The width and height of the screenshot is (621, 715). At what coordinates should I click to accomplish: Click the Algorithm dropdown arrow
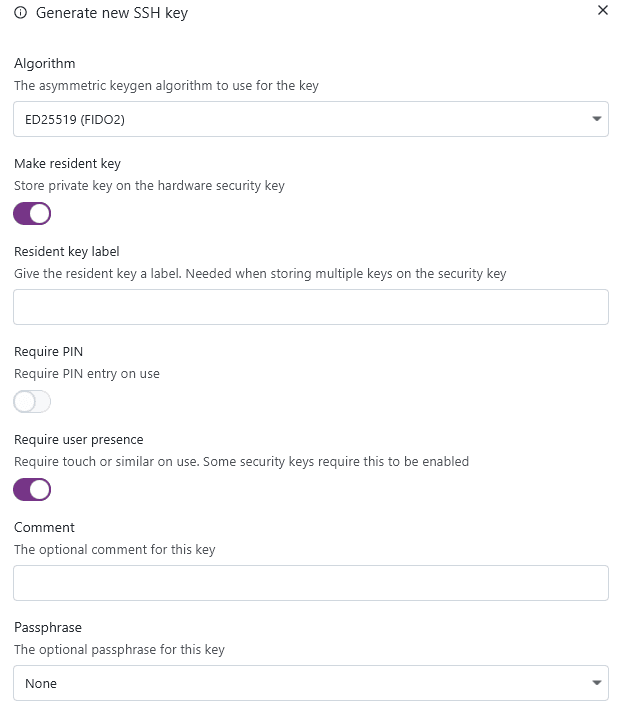click(596, 120)
